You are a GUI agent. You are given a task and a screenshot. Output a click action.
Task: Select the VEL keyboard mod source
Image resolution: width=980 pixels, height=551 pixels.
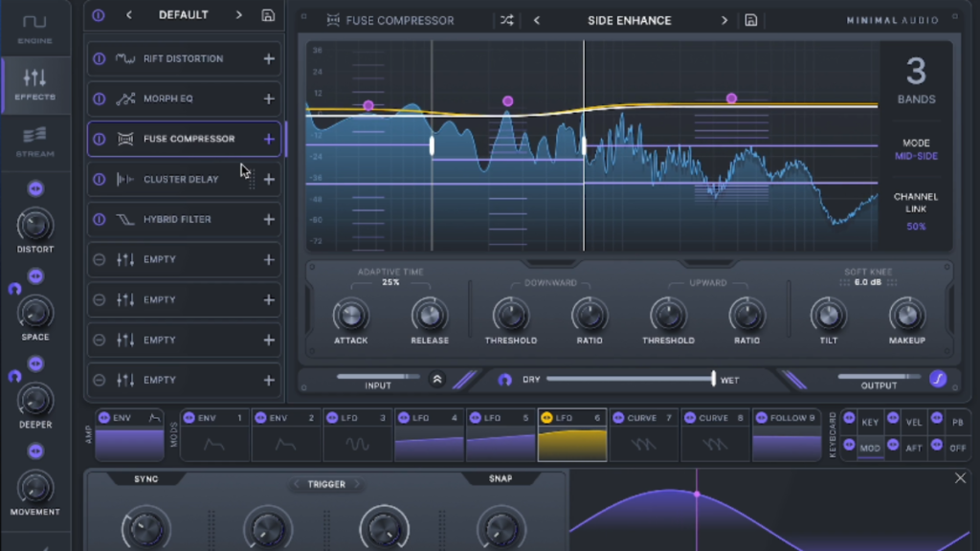tap(914, 422)
